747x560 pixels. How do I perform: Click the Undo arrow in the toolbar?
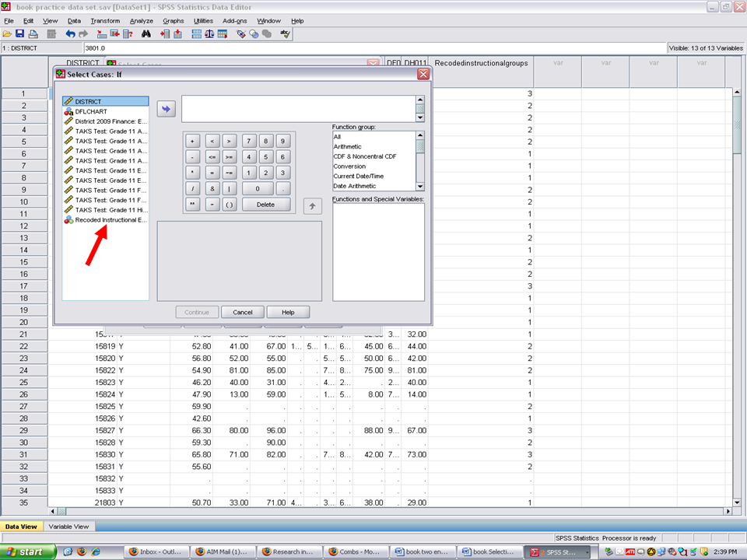[x=70, y=34]
